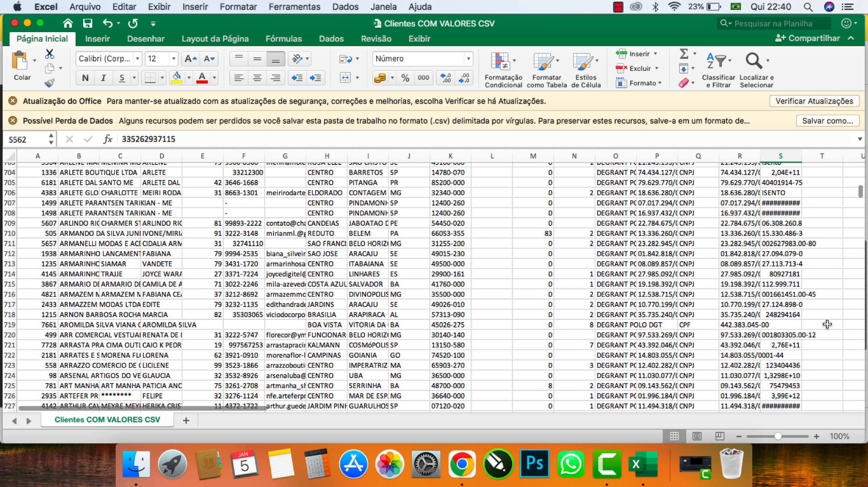Toggle bold formatting (N)

pos(85,78)
